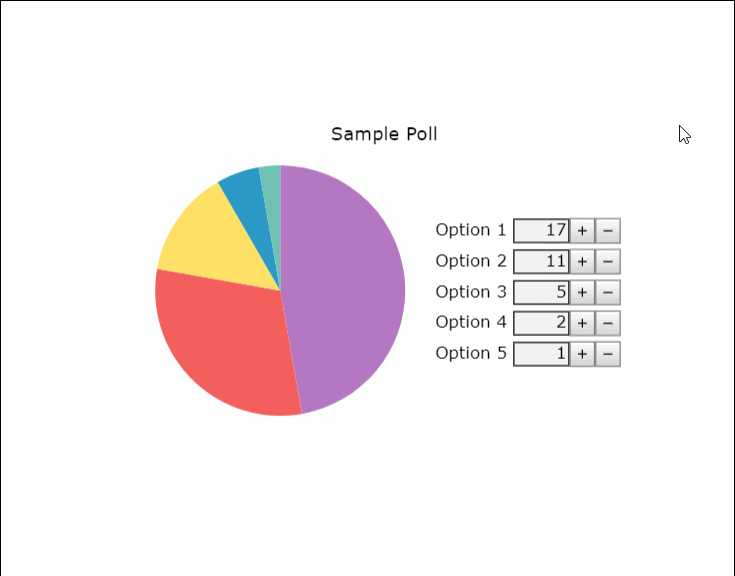
Task: Click the Option 4 value field showing 2
Action: (x=541, y=323)
